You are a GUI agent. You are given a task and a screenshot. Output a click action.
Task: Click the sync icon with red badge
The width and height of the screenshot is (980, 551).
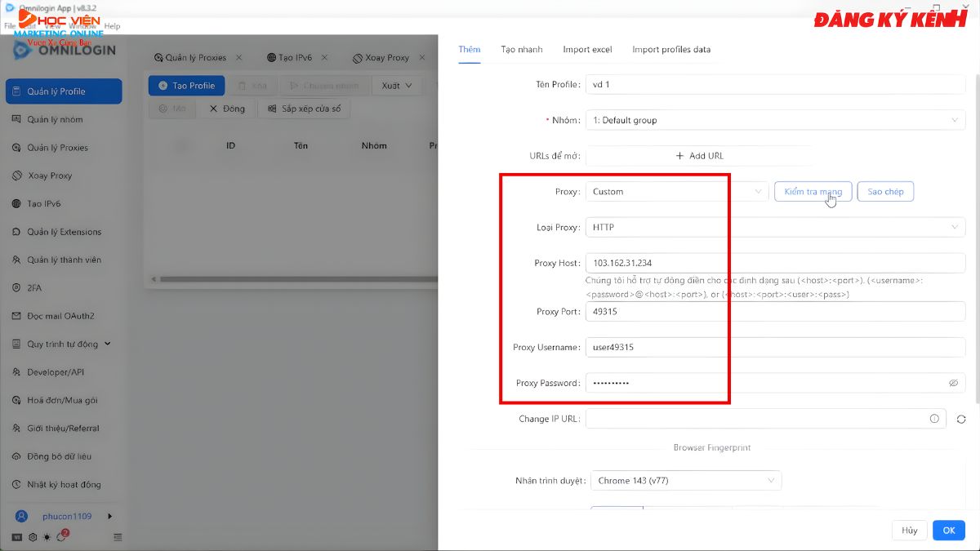[62, 536]
